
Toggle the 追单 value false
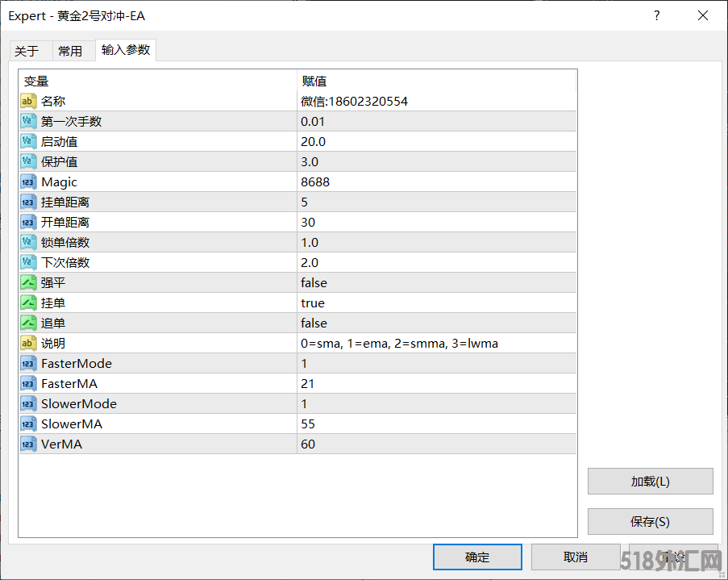(314, 323)
